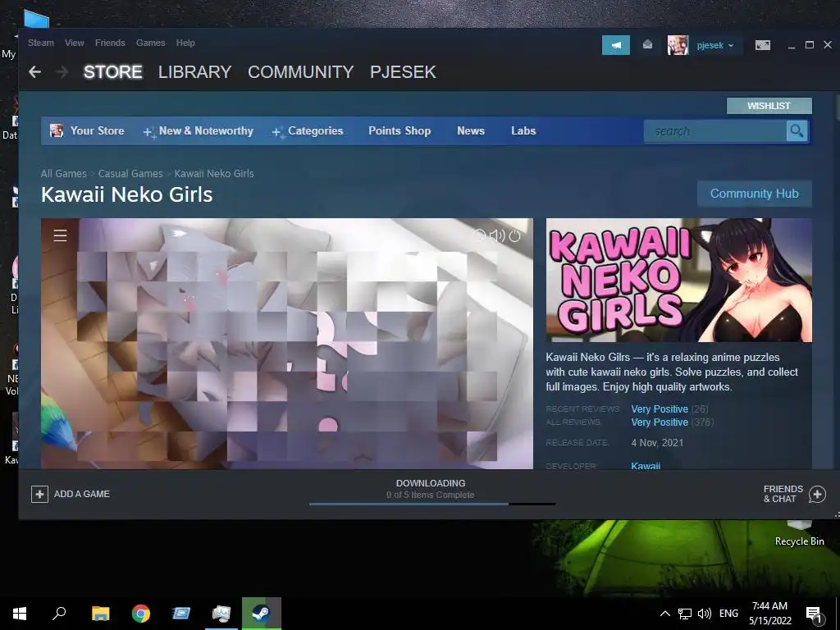
Task: Go back with the left arrow
Action: (34, 72)
